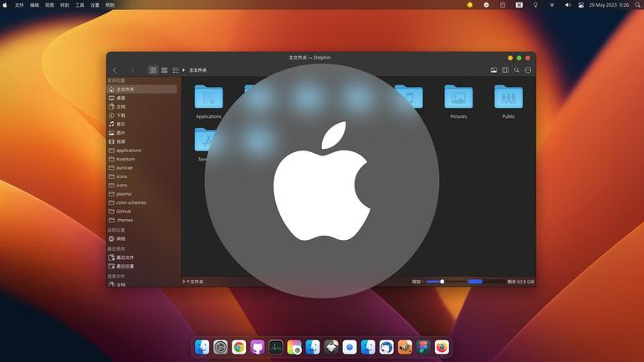Screen dimensions: 644x362
Task: Launch System Settings from the dock
Action: click(x=221, y=347)
